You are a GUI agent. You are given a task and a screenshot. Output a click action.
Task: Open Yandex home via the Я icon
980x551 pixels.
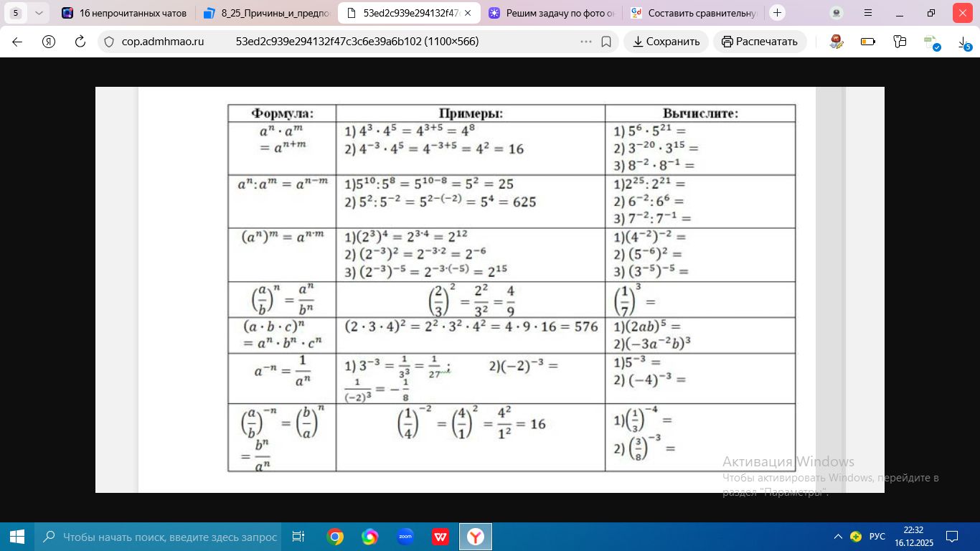49,42
